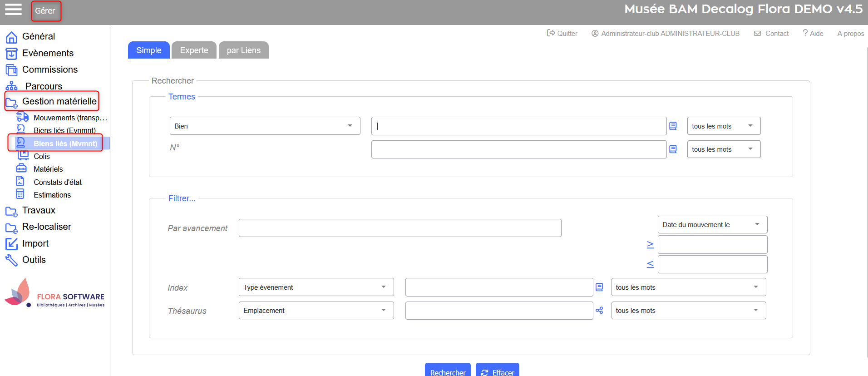Click the Quitter link
The width and height of the screenshot is (868, 376).
562,34
